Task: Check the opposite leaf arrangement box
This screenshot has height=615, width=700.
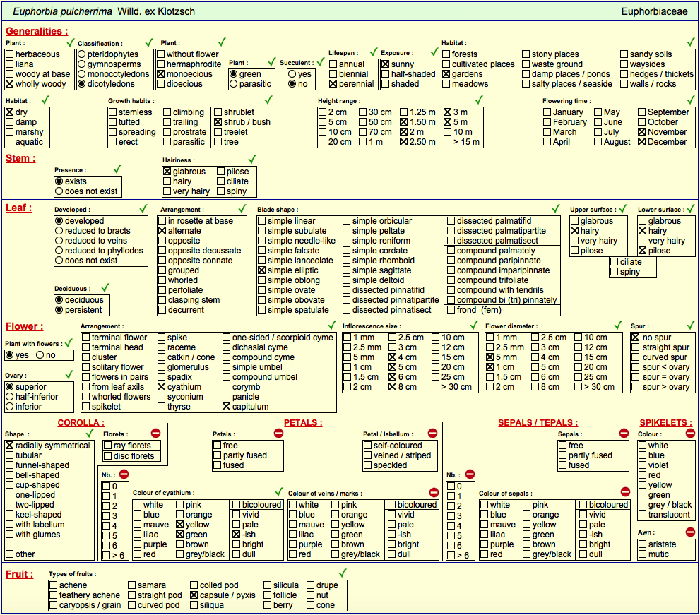Action: tap(162, 241)
